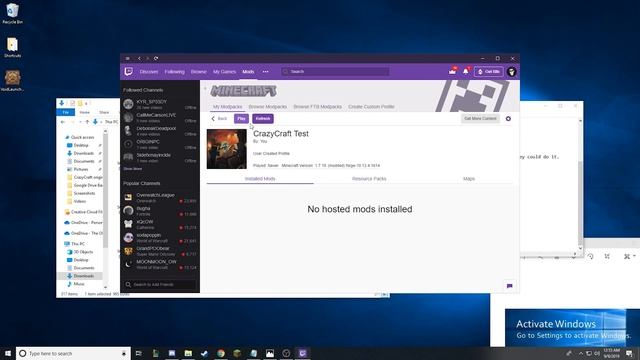Open the profile settings gear icon

tap(508, 119)
